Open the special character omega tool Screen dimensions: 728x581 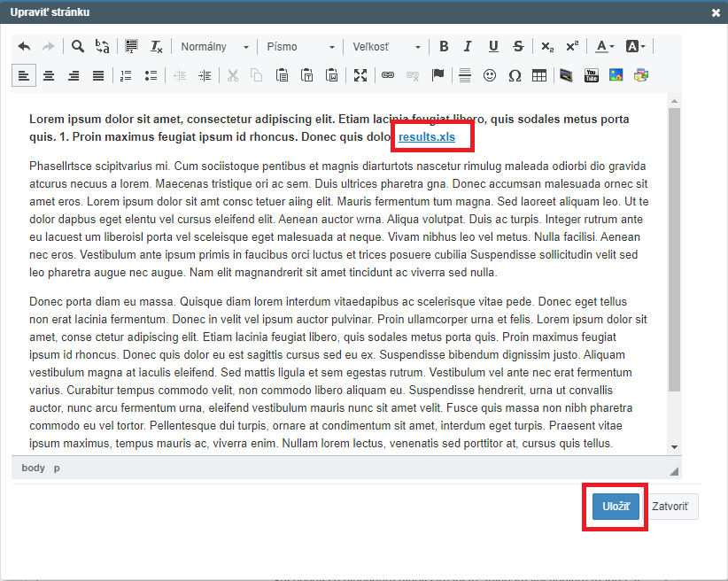[515, 75]
